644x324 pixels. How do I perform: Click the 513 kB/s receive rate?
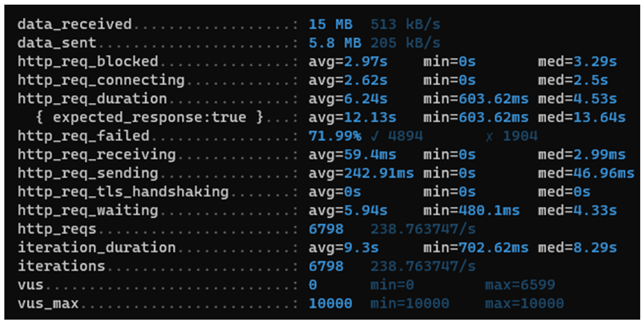tap(405, 25)
